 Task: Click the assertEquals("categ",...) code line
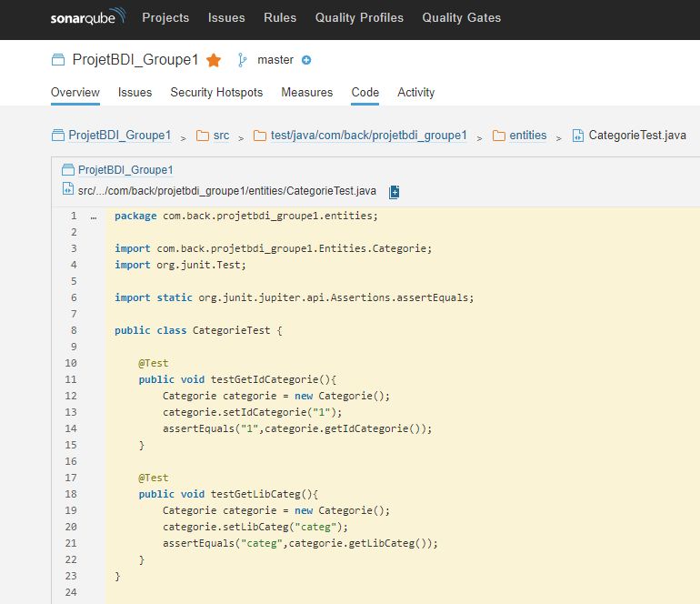pyautogui.click(x=300, y=543)
